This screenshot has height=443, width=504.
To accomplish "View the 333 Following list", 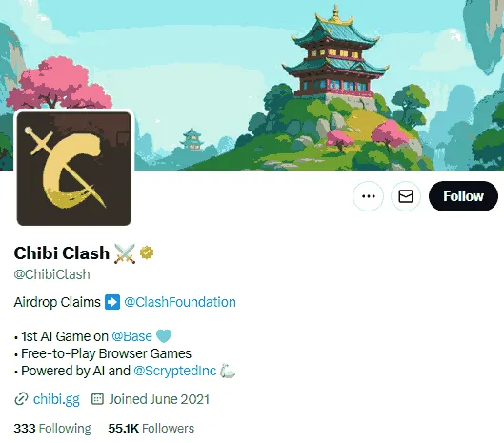I will 52,428.
